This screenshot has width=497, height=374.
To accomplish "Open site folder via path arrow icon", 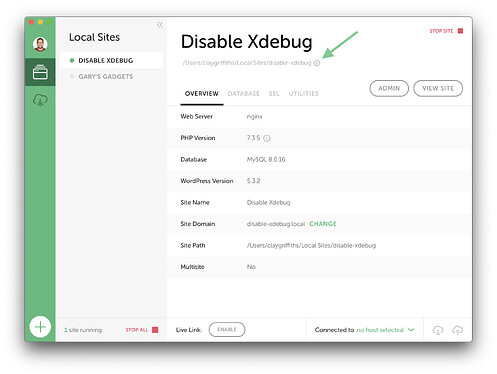I will (x=317, y=63).
